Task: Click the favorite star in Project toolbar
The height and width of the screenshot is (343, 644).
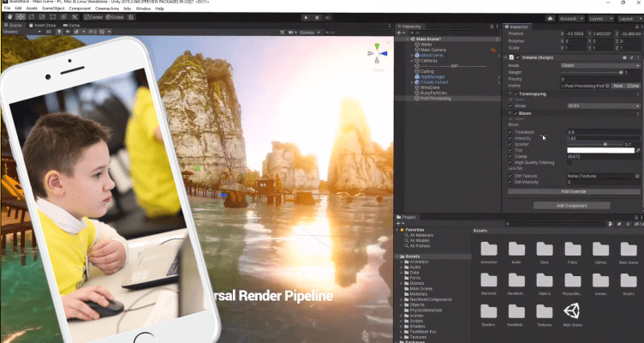Action: coord(628,224)
